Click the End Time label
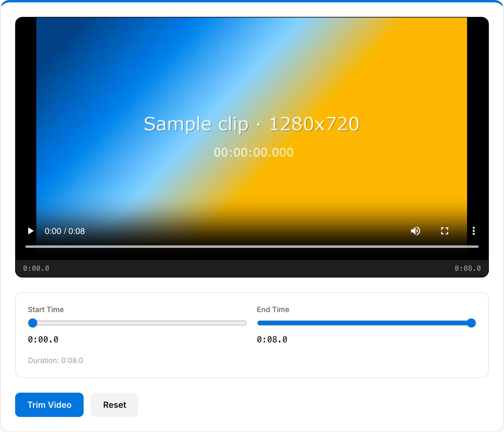 pyautogui.click(x=273, y=309)
